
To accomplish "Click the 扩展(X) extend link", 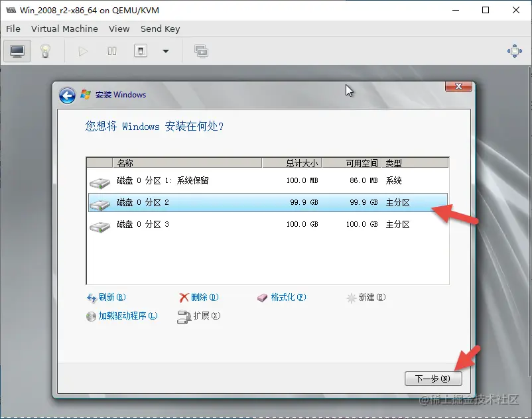I will (x=199, y=316).
